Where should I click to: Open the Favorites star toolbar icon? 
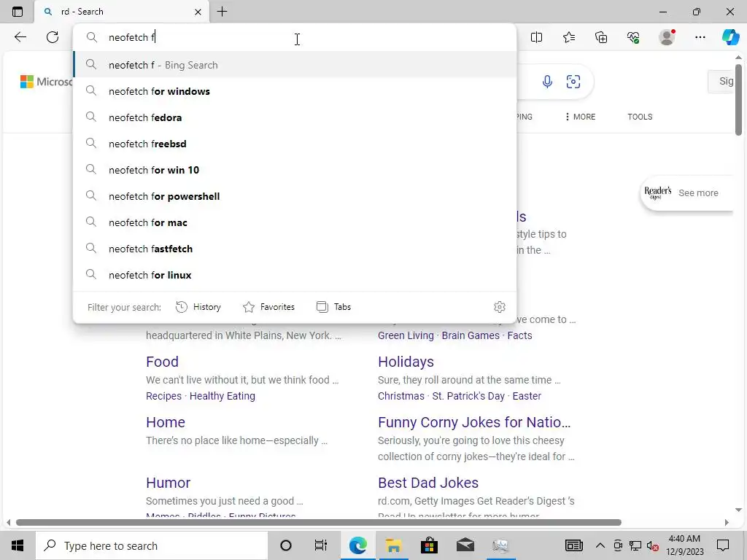[x=569, y=37]
